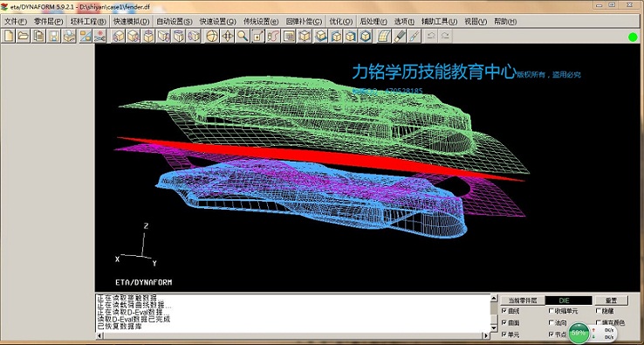Switch to isometric view cube icon
Viewport: 644px width, 345px height.
[x=350, y=36]
